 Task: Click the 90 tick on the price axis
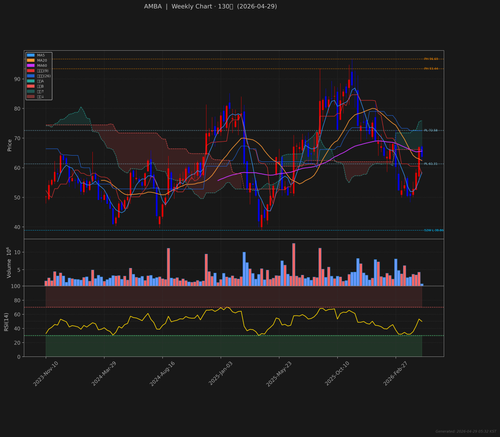[17, 79]
